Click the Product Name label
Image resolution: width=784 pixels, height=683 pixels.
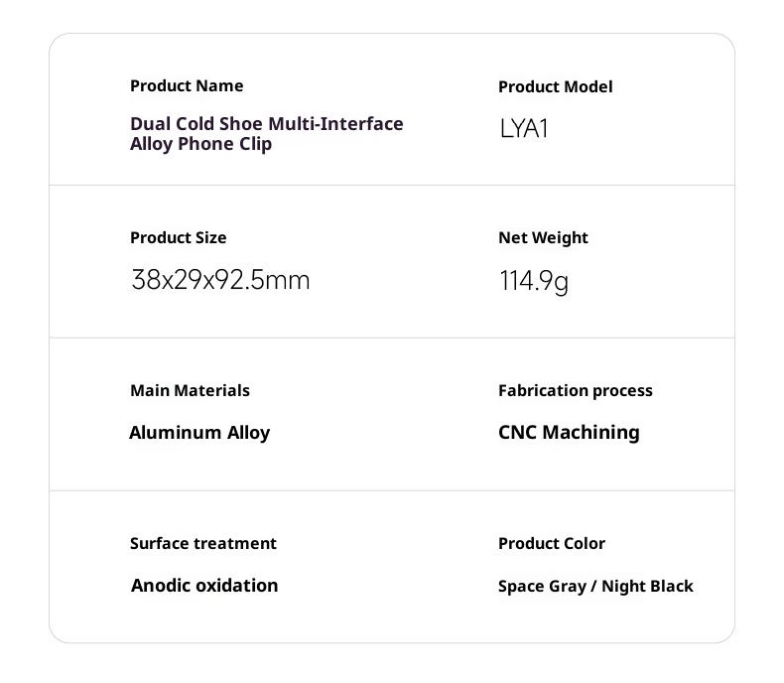click(x=187, y=86)
